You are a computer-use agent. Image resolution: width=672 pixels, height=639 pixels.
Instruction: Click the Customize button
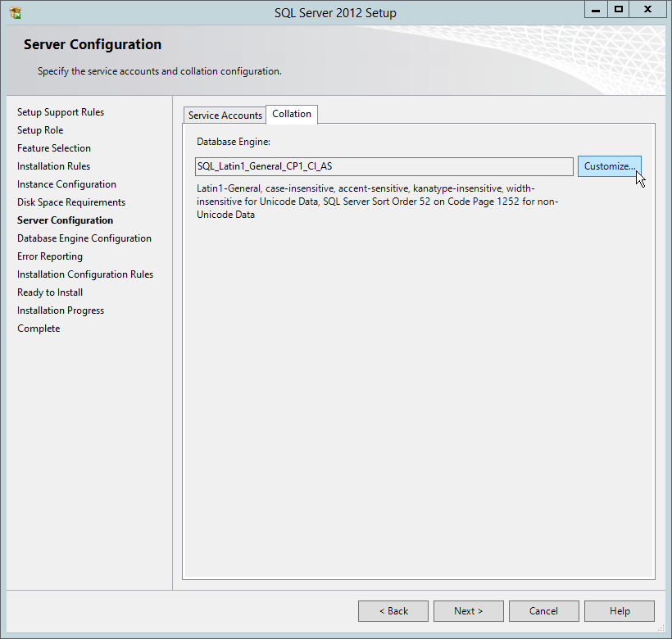point(610,165)
